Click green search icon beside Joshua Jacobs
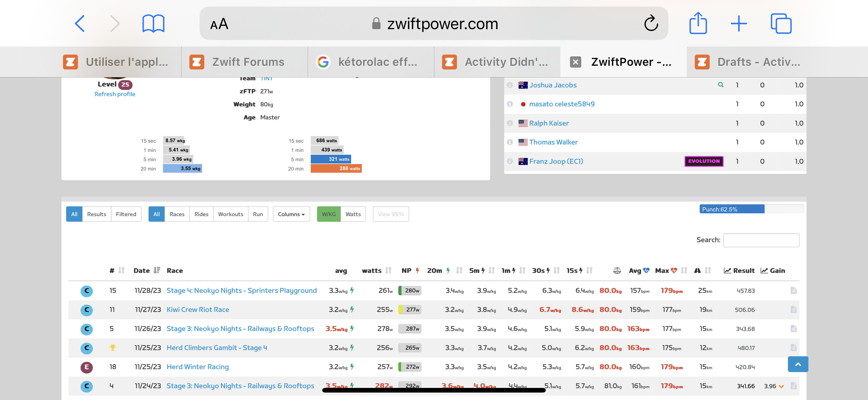The image size is (868, 400). click(721, 85)
